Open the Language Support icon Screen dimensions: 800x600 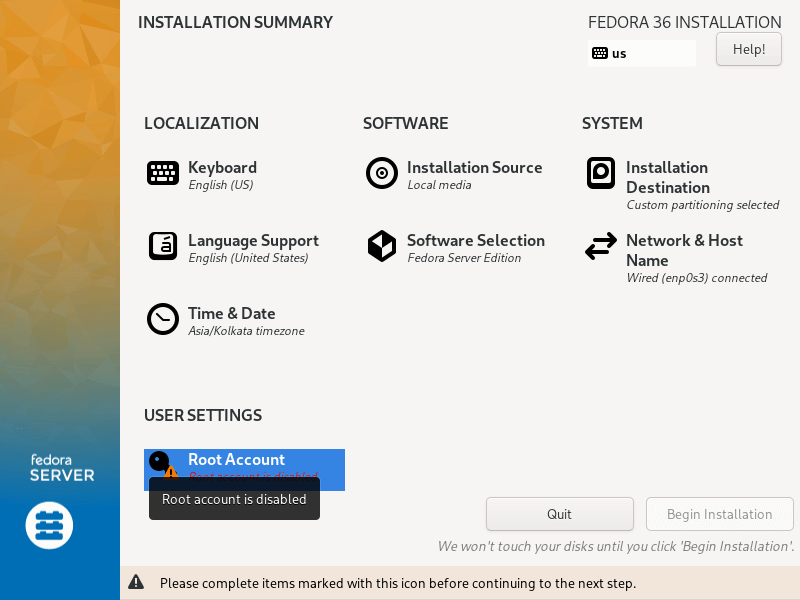[163, 246]
